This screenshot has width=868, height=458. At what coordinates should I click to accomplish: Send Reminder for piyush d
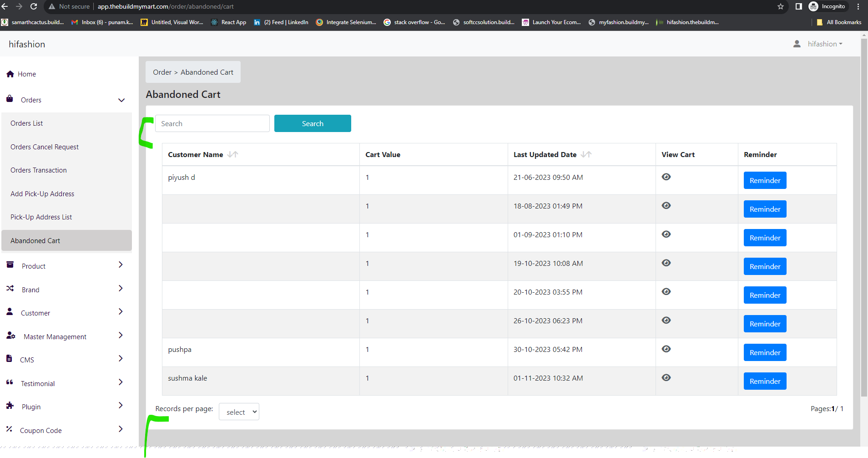pyautogui.click(x=765, y=180)
